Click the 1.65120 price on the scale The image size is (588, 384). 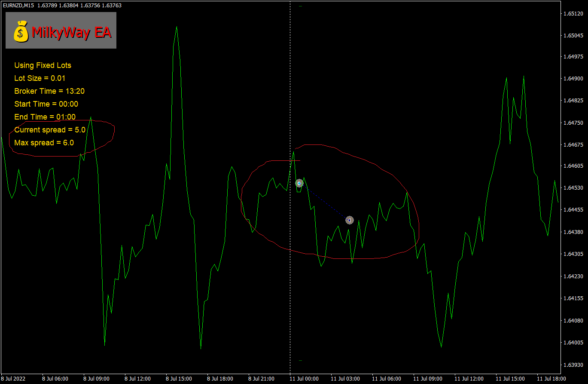574,14
